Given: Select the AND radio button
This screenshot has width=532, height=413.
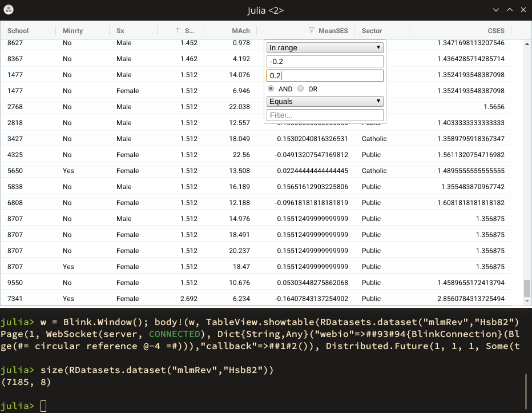Looking at the screenshot, I should 271,89.
